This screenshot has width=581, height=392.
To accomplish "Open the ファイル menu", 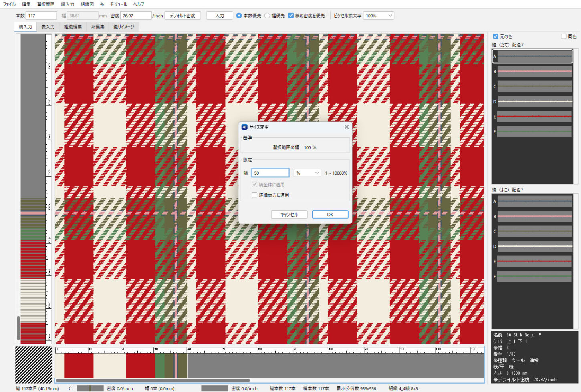I will (9, 4).
